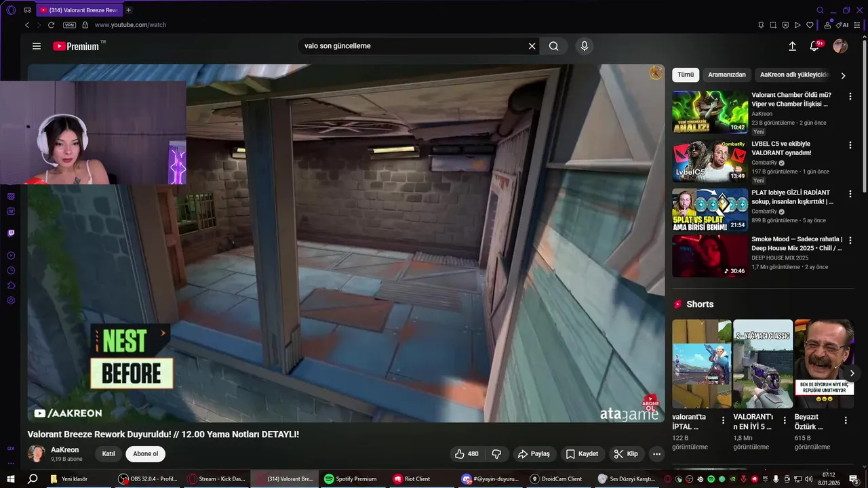Open AaKreon channel avatar
868x488 pixels.
coord(36,454)
